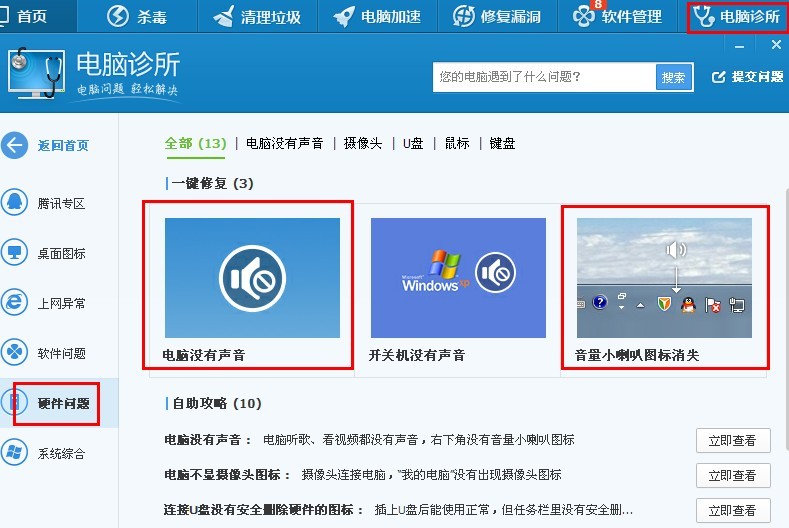
Task: Select the U盘 filter tab
Action: click(x=413, y=143)
